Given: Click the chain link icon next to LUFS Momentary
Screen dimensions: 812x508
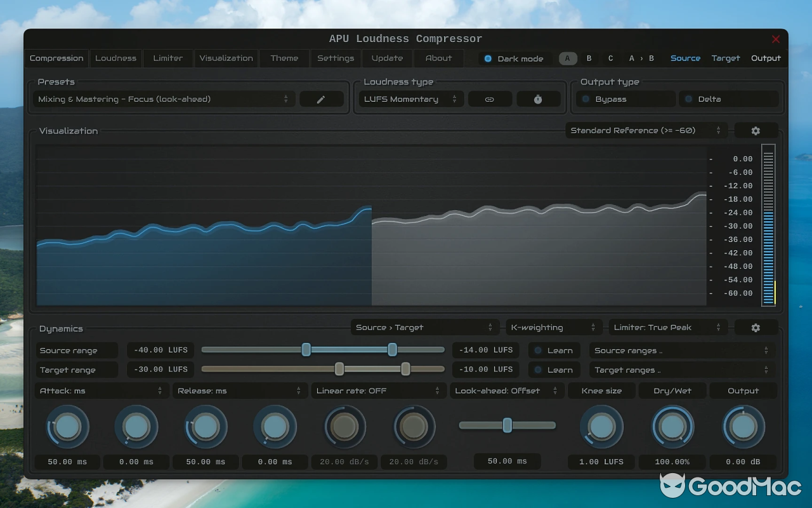Looking at the screenshot, I should (490, 99).
